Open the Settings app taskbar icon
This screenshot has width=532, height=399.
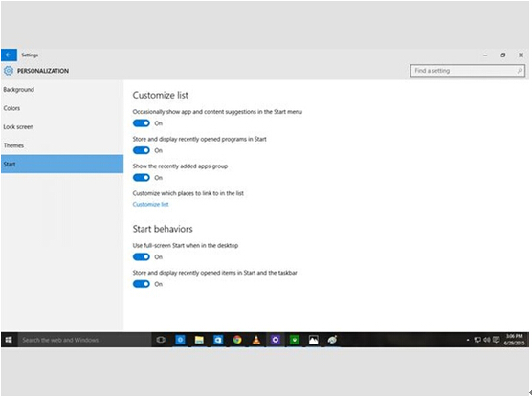coord(181,340)
